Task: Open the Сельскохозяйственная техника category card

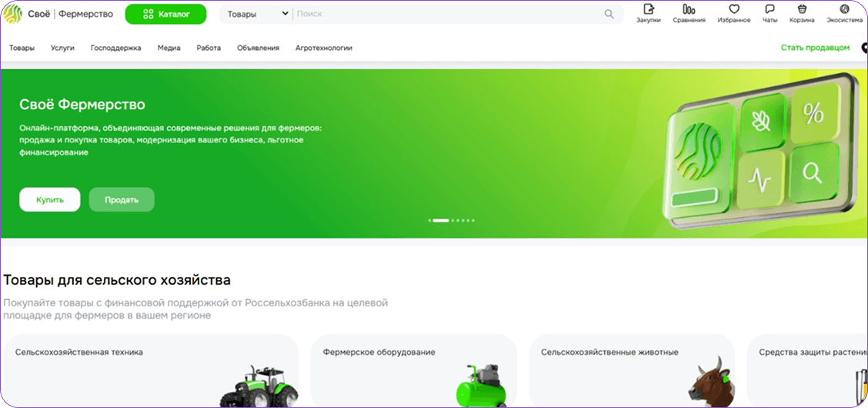Action: [150, 370]
